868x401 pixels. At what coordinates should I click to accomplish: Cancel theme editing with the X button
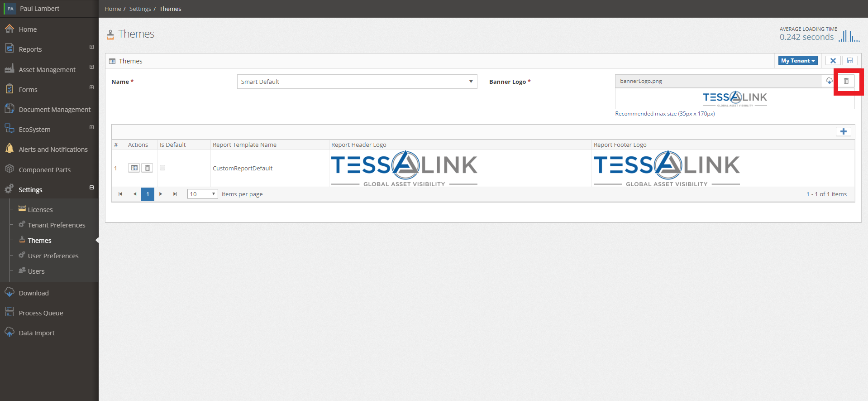833,61
